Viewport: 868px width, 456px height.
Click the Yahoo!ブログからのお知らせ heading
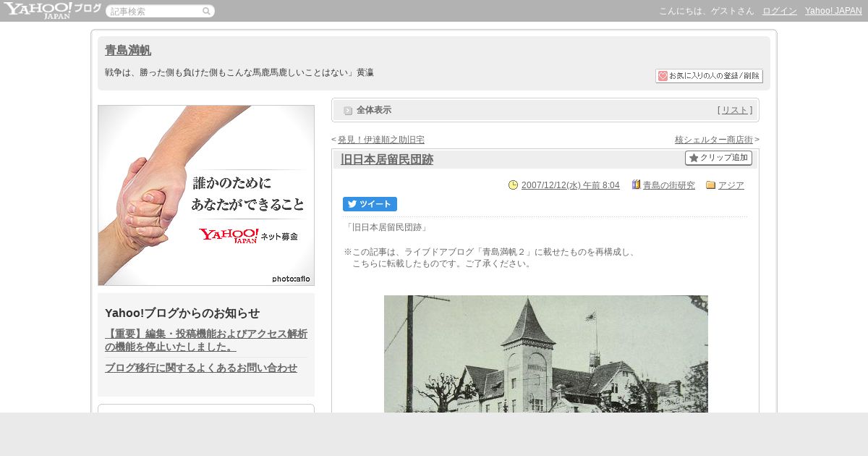click(x=182, y=313)
